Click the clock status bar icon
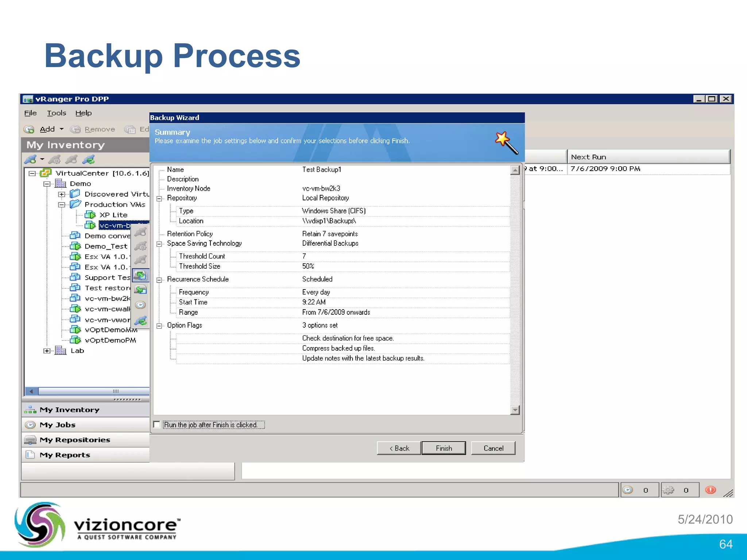The width and height of the screenshot is (747, 560). coord(628,490)
